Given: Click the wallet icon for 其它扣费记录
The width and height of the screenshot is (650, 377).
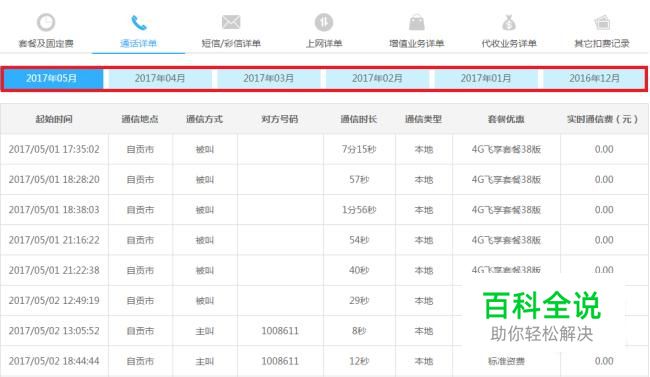Looking at the screenshot, I should (x=602, y=22).
